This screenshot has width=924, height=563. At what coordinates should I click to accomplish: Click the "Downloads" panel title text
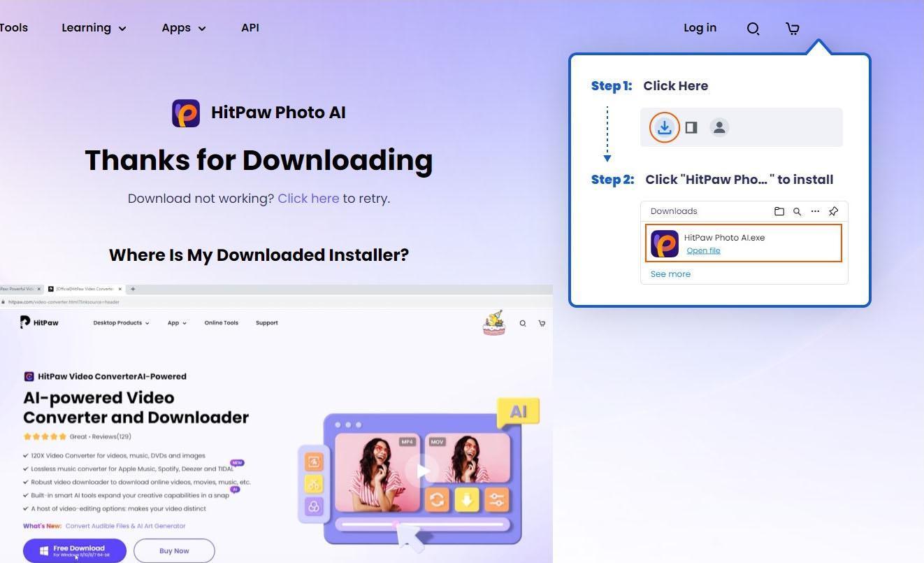(x=674, y=211)
